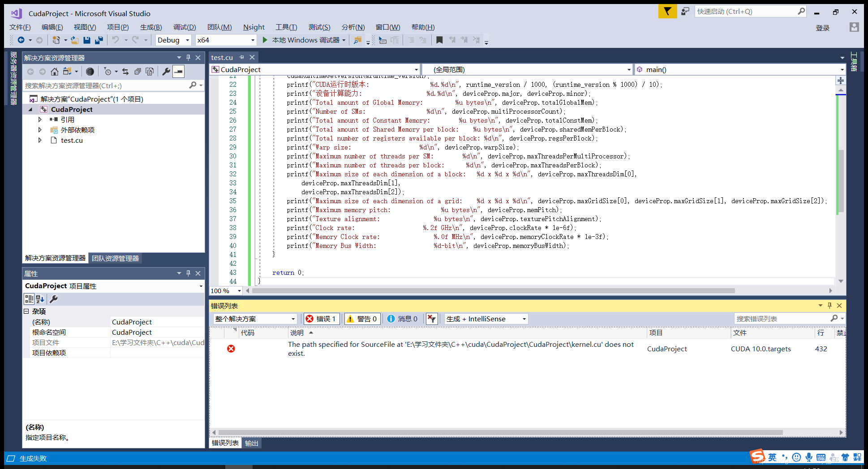Image resolution: width=868 pixels, height=469 pixels.
Task: Select the test.cu editor tab
Action: point(222,57)
